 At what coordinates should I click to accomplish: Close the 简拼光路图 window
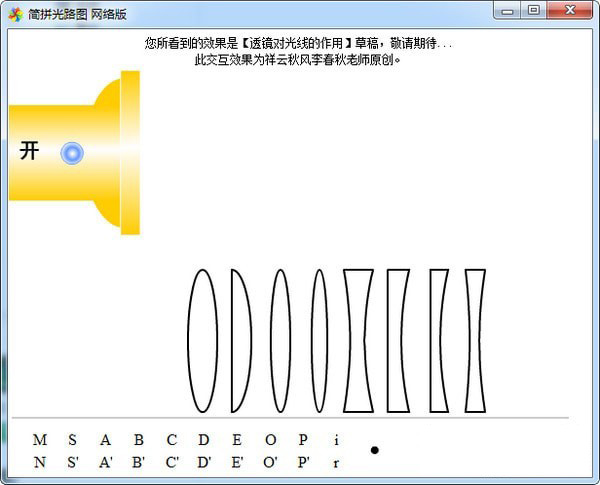(570, 11)
